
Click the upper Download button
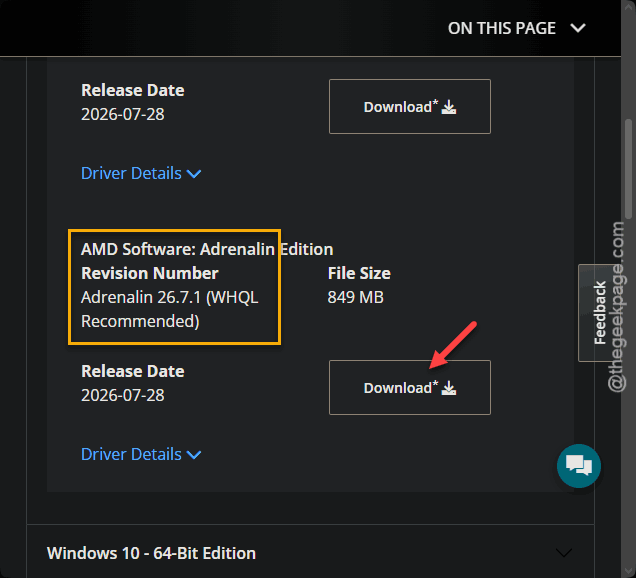click(410, 106)
